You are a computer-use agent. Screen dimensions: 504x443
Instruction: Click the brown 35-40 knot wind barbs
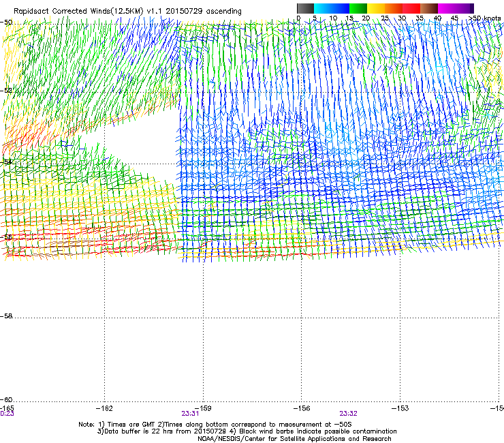tap(67, 247)
